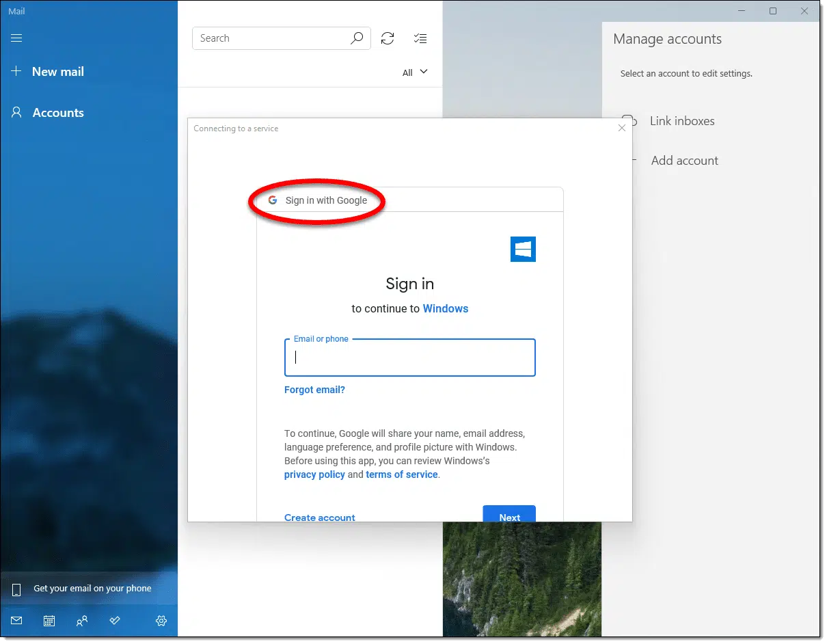This screenshot has height=644, width=827.
Task: Select Add account in Manage accounts
Action: tap(685, 161)
